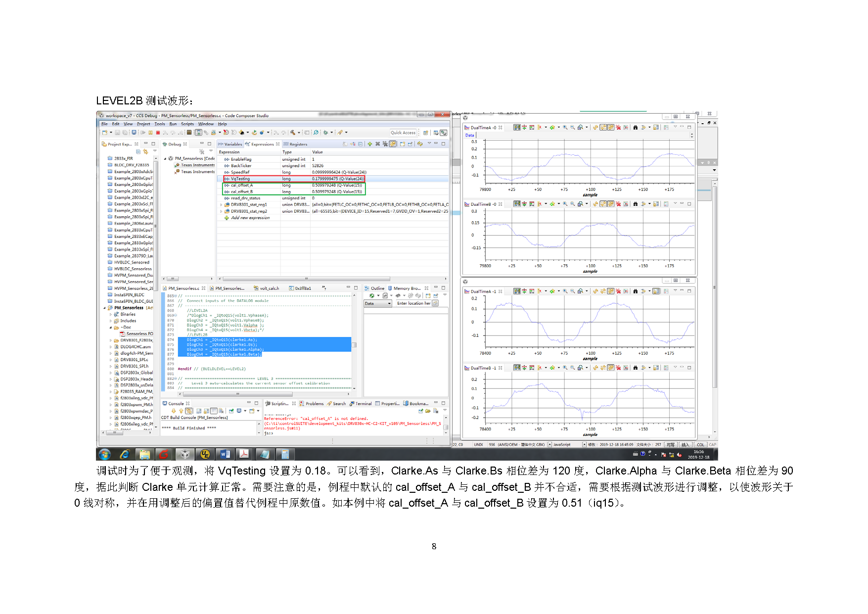Select the VqTesting expression row
Viewport: 868px width, 614px height.
333,179
